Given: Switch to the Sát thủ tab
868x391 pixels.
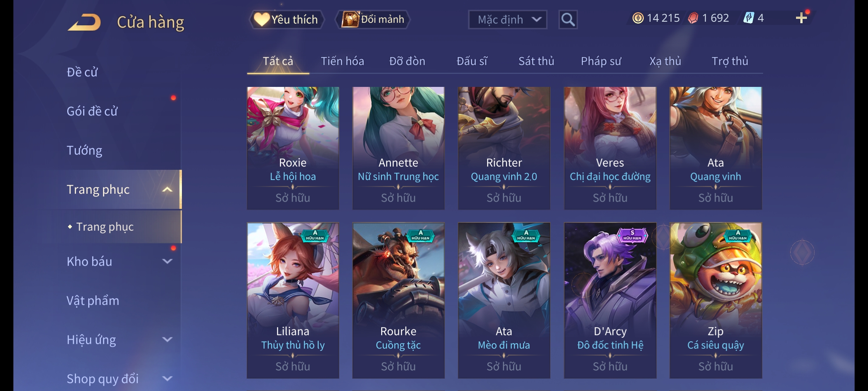Looking at the screenshot, I should coord(536,61).
